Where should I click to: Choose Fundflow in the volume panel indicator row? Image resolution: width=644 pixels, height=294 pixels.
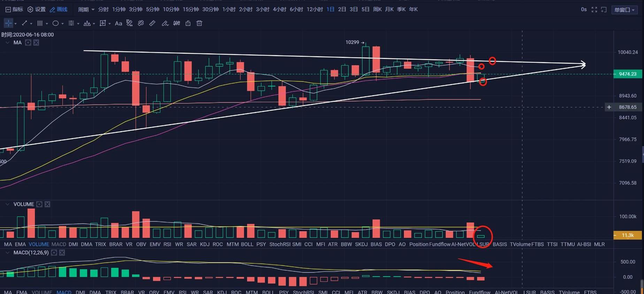(440, 244)
